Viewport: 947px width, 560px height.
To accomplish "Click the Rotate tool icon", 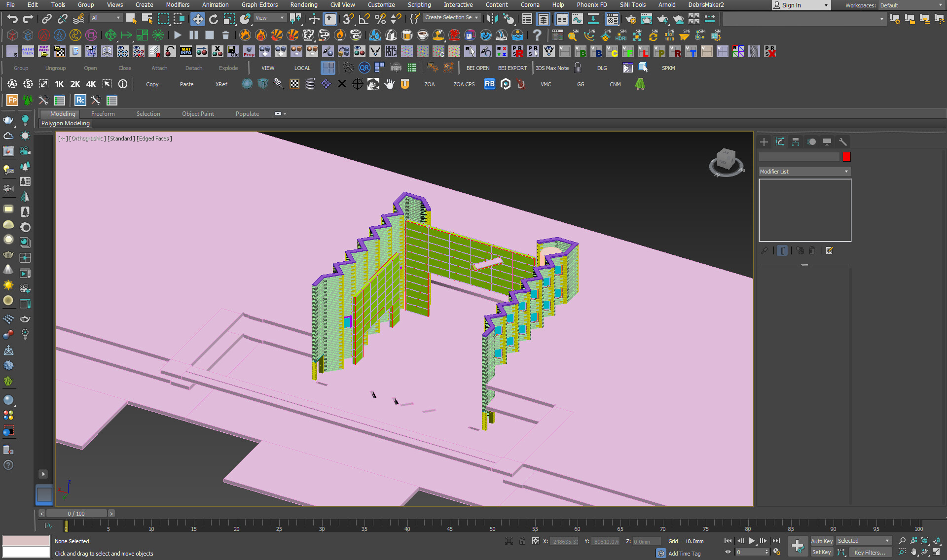I will [x=214, y=19].
